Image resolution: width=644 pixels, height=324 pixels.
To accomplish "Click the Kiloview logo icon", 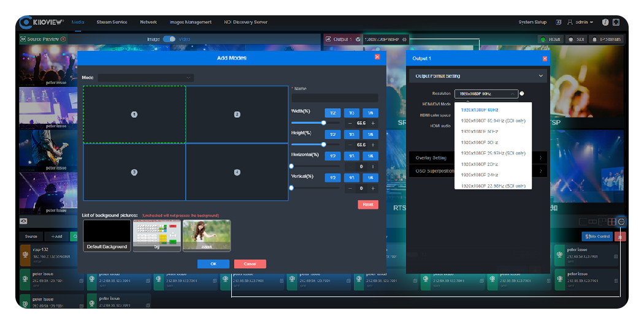I will (x=26, y=22).
